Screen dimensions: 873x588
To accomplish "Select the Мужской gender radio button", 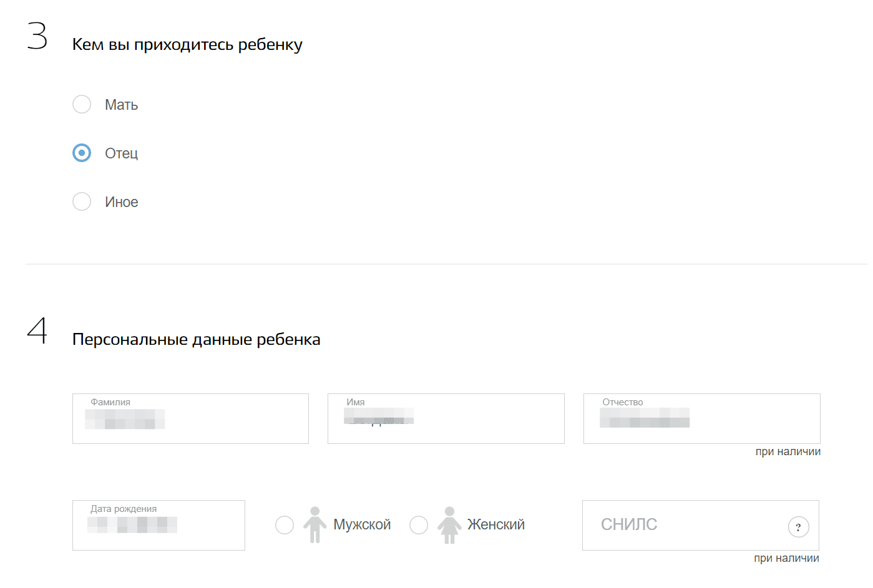I will [285, 525].
